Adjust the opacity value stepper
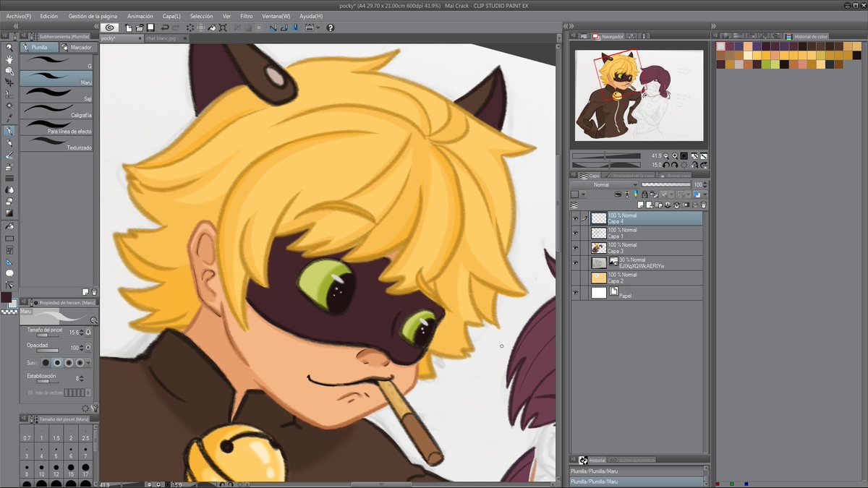The height and width of the screenshot is (488, 868). 82,348
